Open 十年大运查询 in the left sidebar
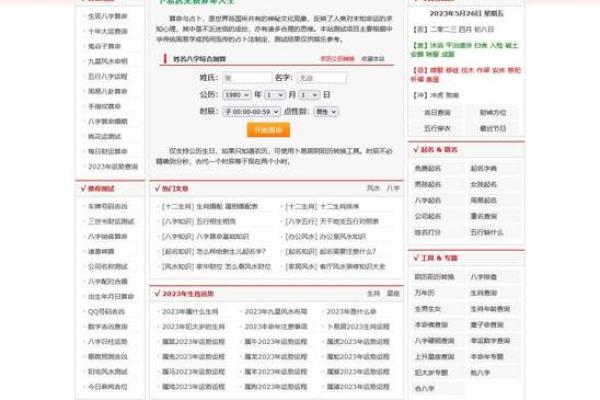The image size is (600, 400). (x=108, y=31)
